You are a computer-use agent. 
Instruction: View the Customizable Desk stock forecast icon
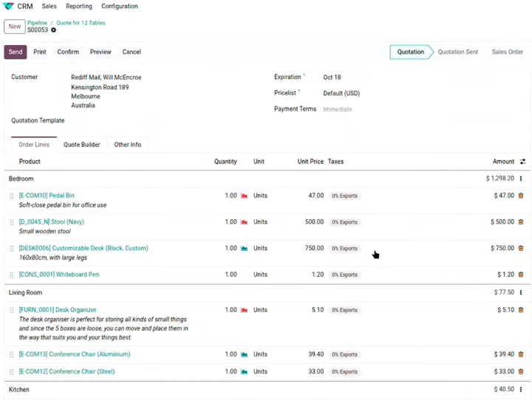pos(244,248)
